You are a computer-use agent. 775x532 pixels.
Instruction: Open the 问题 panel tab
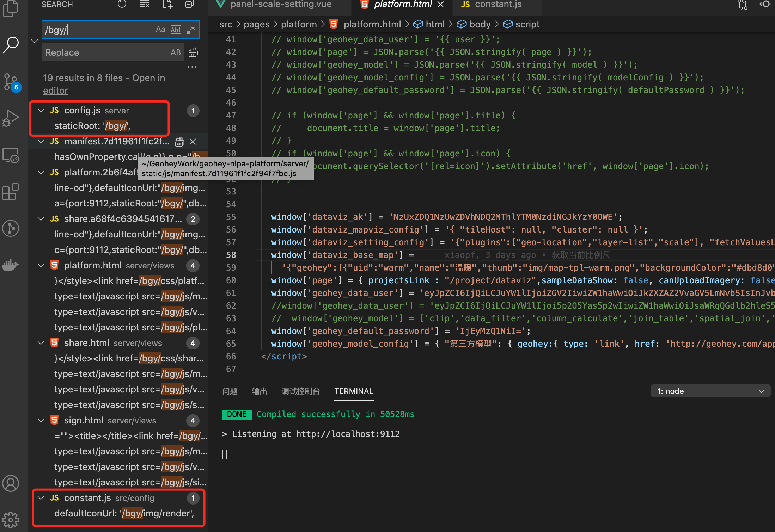coord(230,391)
